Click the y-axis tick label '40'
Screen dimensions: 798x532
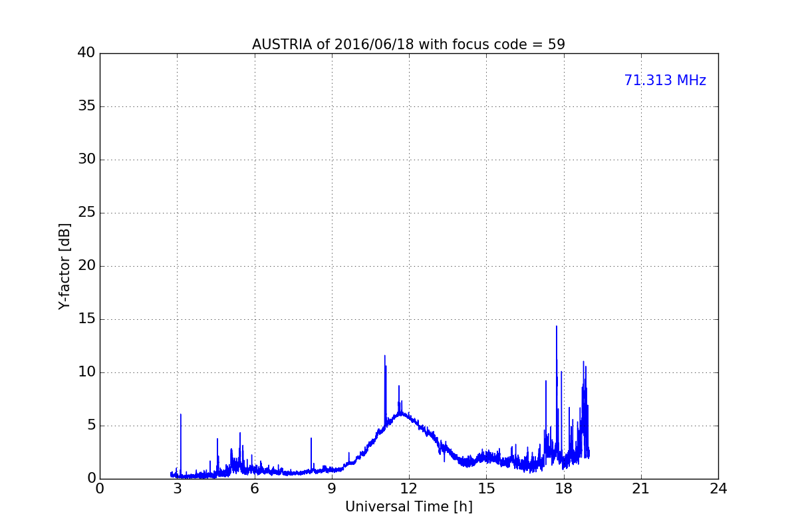pyautogui.click(x=86, y=53)
